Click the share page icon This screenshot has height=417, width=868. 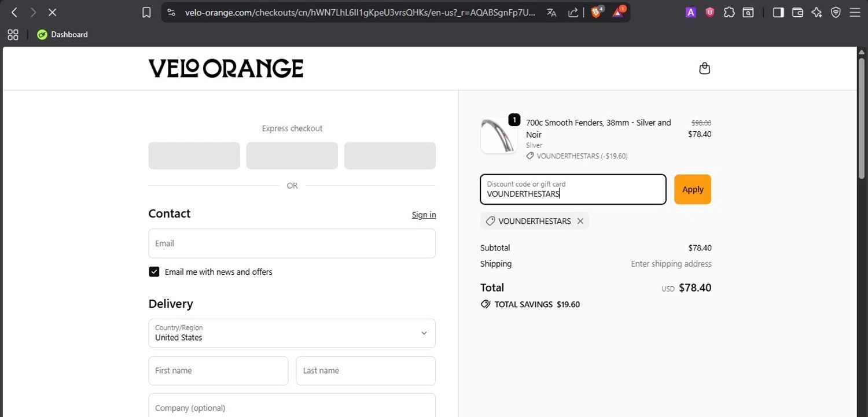573,12
